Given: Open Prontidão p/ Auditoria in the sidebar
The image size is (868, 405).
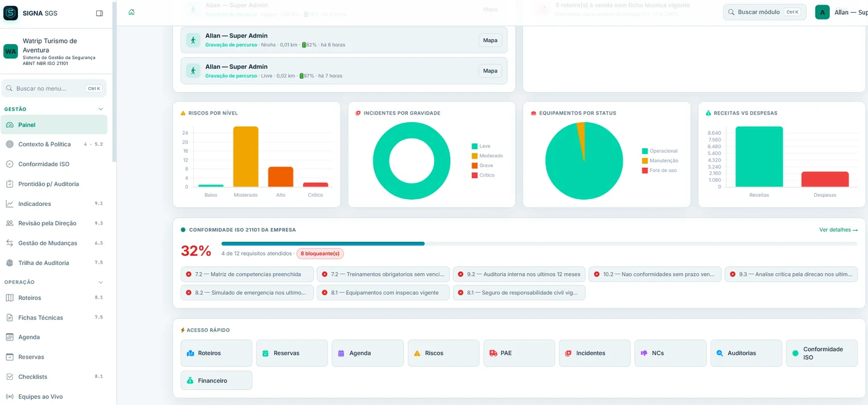Looking at the screenshot, I should (x=54, y=184).
